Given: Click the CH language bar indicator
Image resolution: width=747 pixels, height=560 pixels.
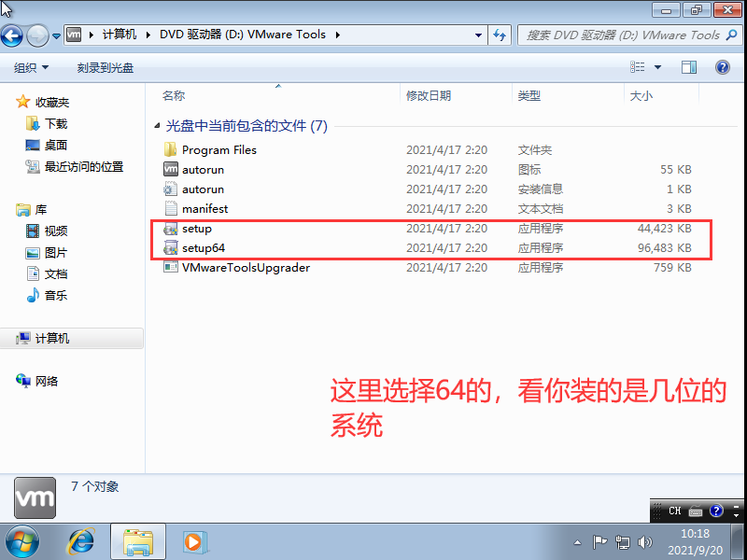Looking at the screenshot, I should (674, 511).
